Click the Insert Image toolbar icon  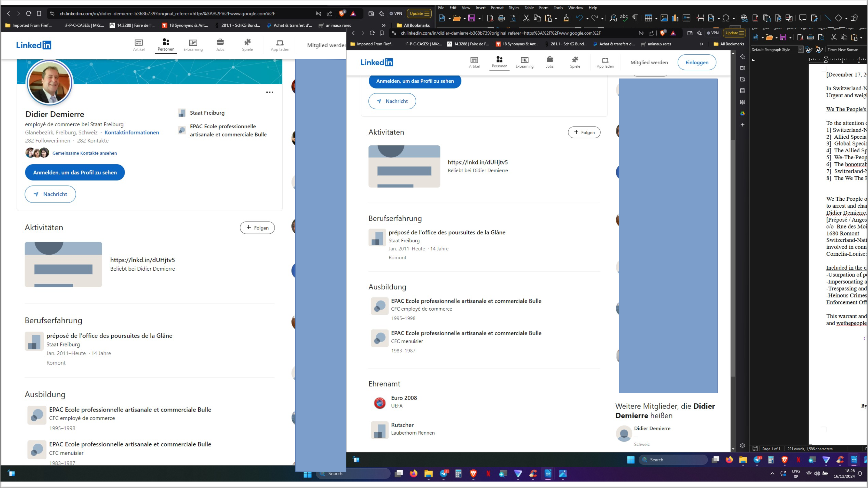(664, 18)
